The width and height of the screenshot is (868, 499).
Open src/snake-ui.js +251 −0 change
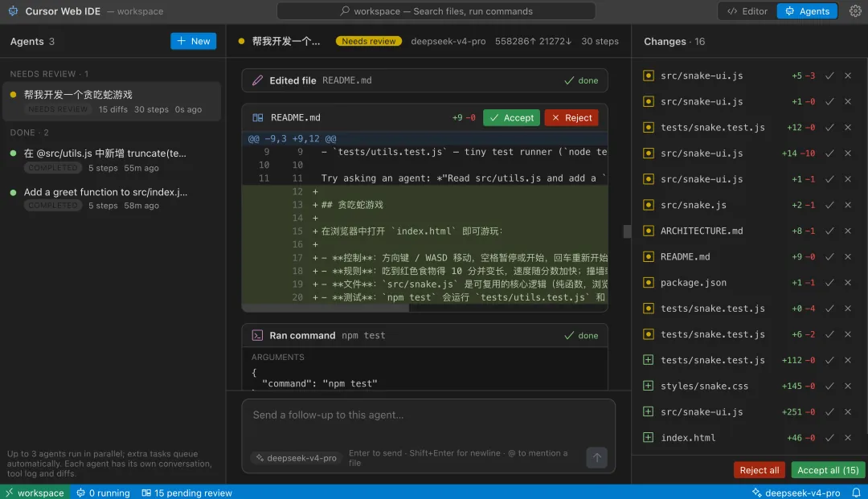[750, 411]
